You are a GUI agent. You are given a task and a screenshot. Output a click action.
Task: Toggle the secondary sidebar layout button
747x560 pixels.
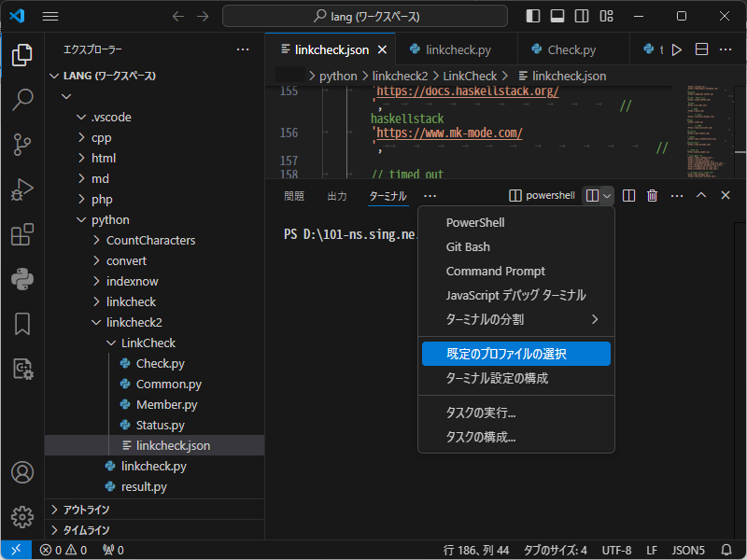pyautogui.click(x=582, y=16)
